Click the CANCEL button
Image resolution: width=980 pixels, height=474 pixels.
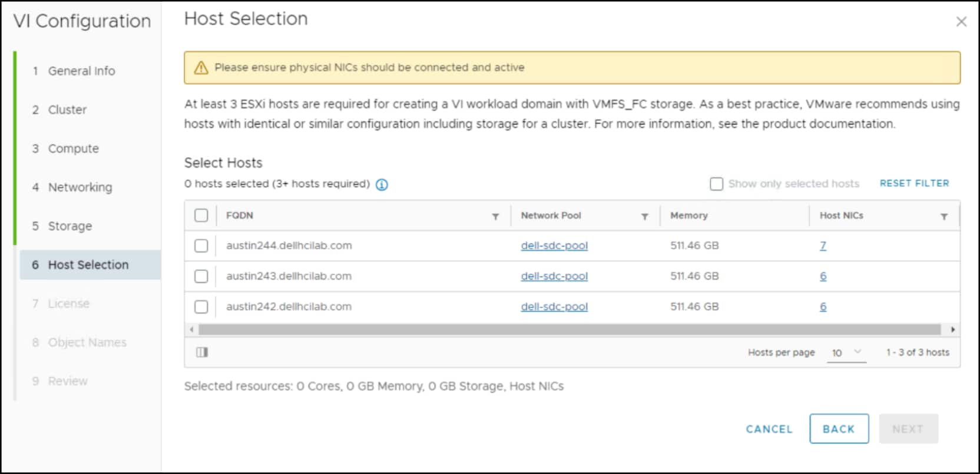[769, 429]
